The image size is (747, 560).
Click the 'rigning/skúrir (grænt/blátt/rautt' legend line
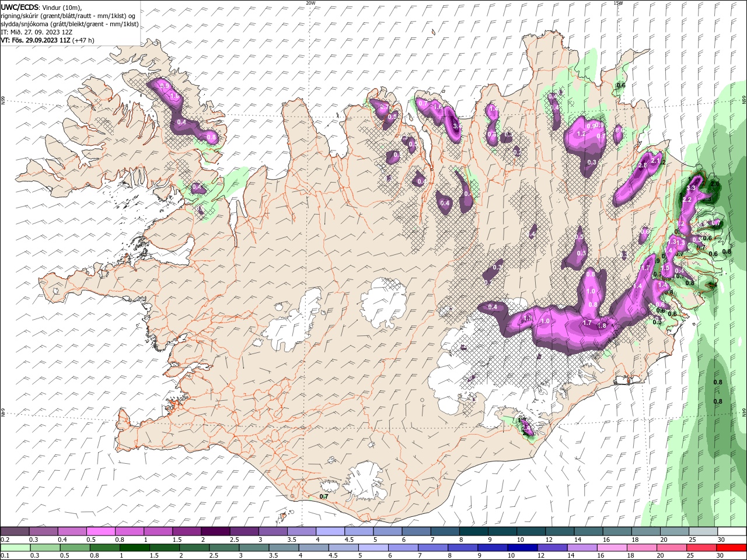pos(69,15)
